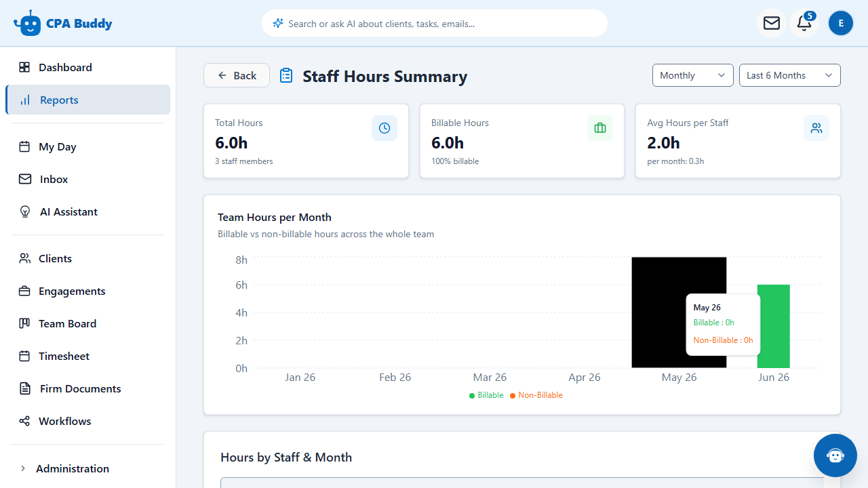Click the Clients people icon in sidebar

pos(24,258)
